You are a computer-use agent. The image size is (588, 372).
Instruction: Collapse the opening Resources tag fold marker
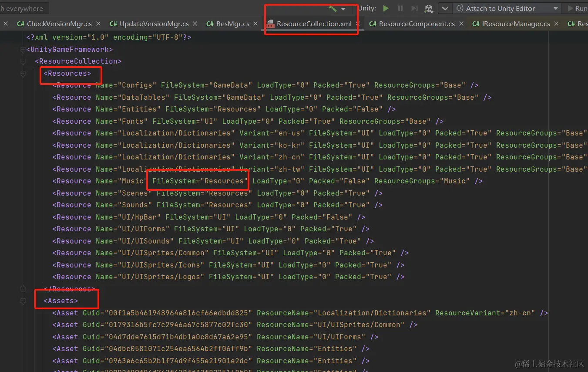click(x=23, y=74)
